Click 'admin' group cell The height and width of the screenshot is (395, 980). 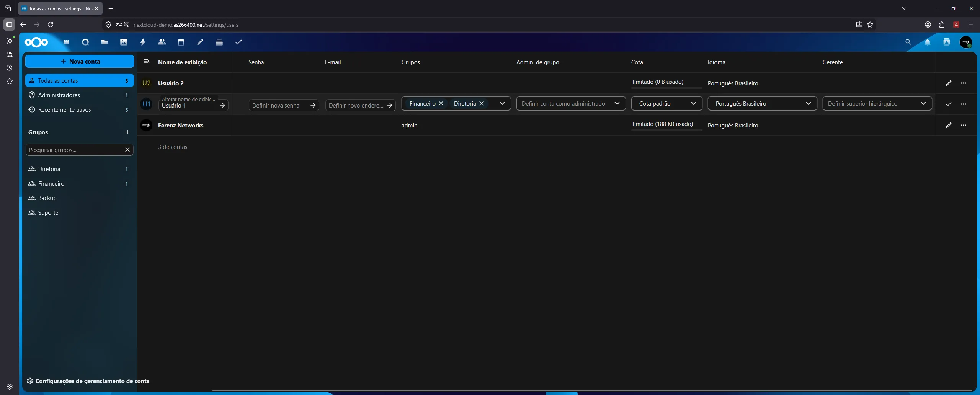(409, 125)
